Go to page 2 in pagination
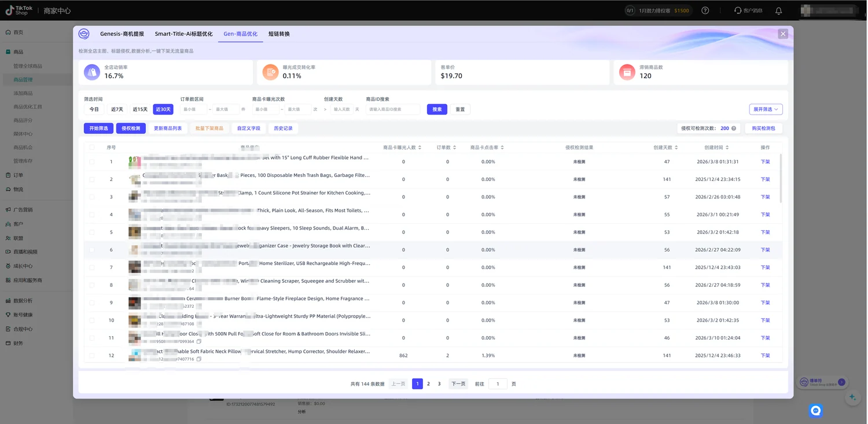The width and height of the screenshot is (868, 424). [x=428, y=384]
